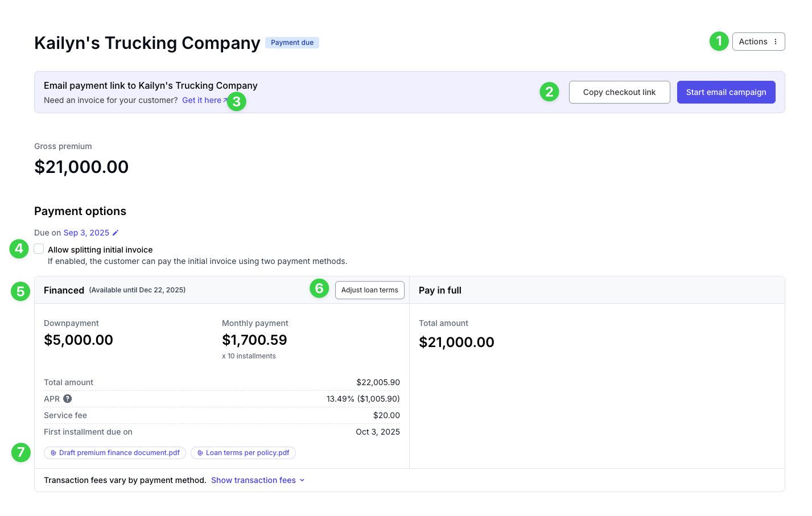Click the paperclip icon on Draft premium finance document
This screenshot has width=812, height=516.
(53, 453)
